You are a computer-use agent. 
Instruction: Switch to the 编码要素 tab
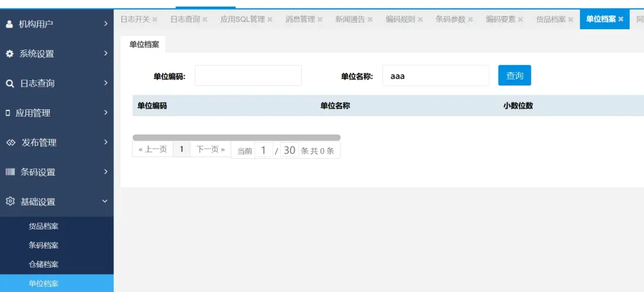(501, 19)
